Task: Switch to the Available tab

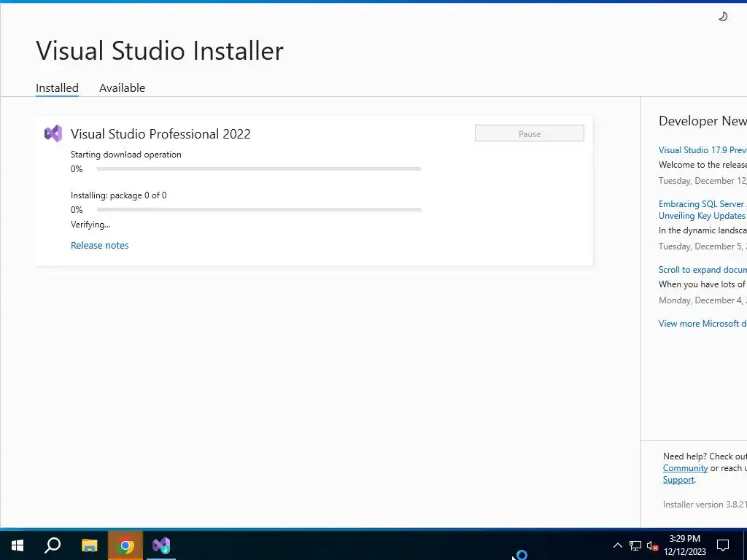Action: pyautogui.click(x=122, y=88)
